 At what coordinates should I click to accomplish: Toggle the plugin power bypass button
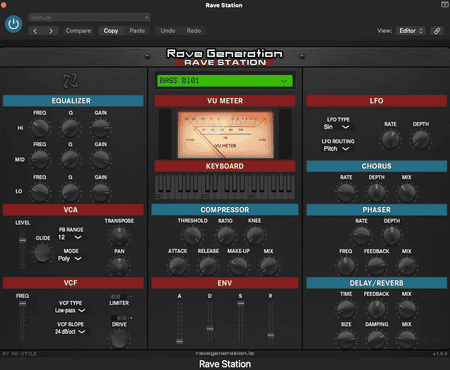coord(13,24)
